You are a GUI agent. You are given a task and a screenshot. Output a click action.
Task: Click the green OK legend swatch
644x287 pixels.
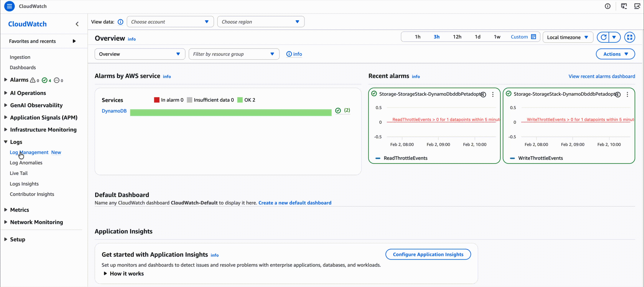point(240,100)
